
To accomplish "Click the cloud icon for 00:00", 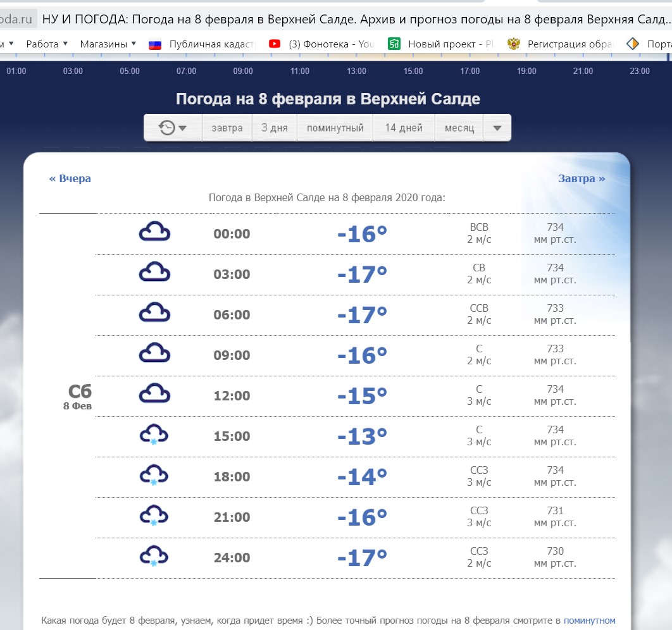I will point(154,232).
